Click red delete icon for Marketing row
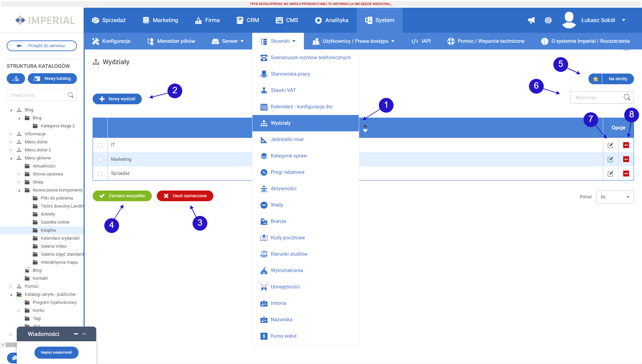The image size is (642, 364). (x=626, y=159)
